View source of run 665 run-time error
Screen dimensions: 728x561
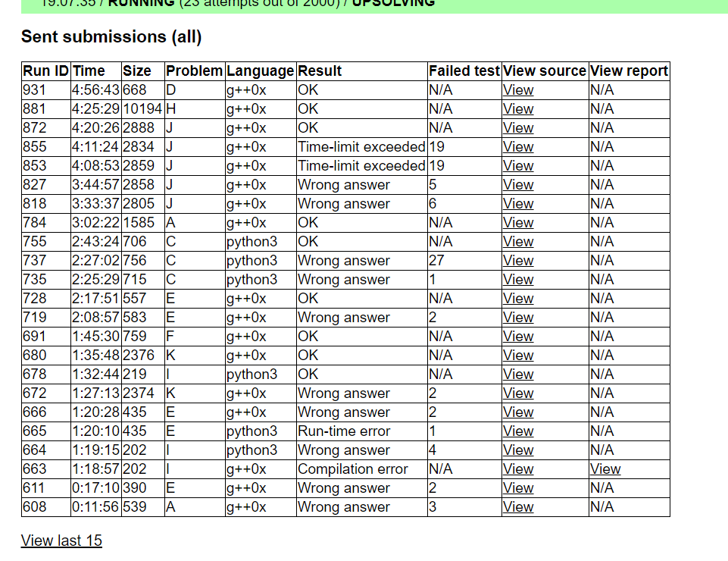518,431
